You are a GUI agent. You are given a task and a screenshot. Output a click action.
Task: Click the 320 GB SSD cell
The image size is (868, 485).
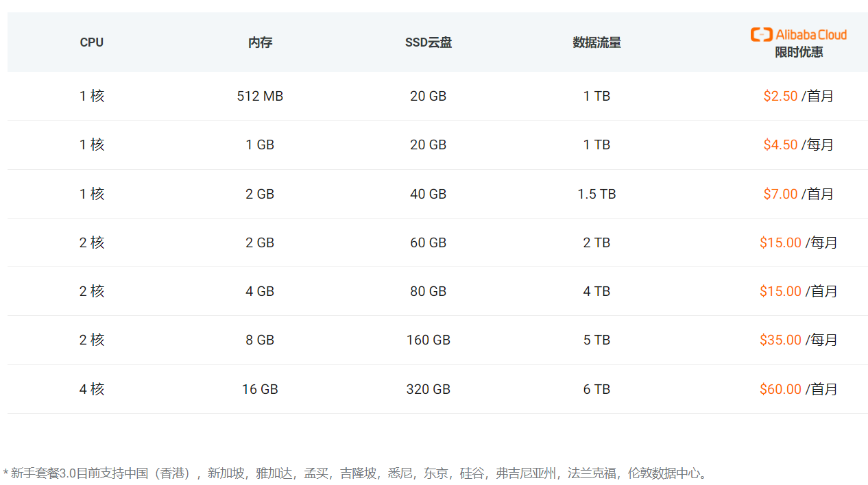[428, 389]
